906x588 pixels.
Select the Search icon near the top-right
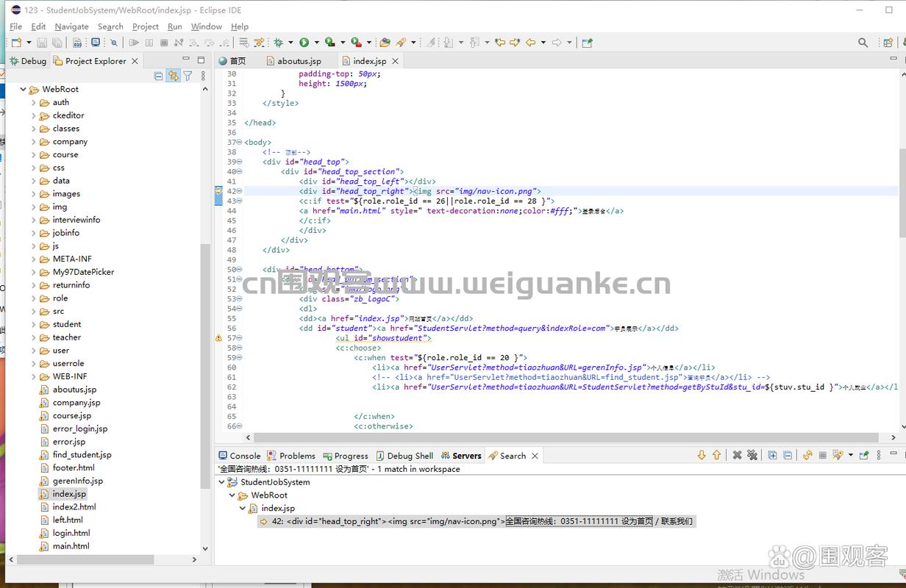863,43
